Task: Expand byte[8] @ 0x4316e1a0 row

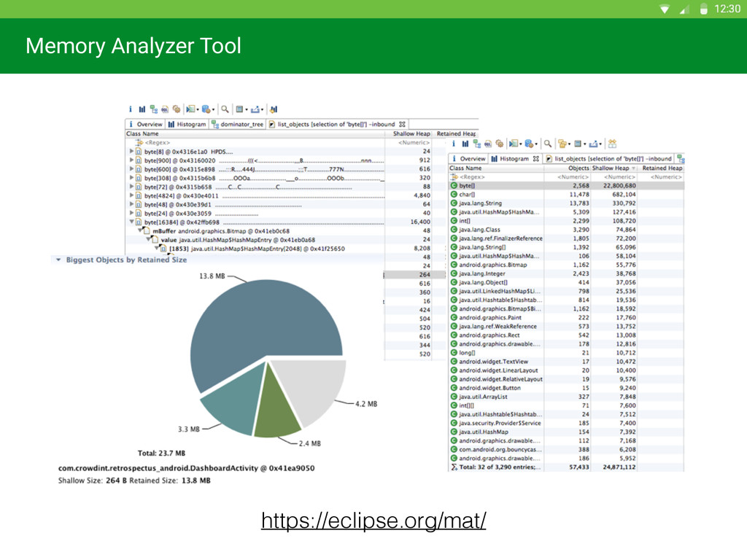Action: tap(131, 151)
